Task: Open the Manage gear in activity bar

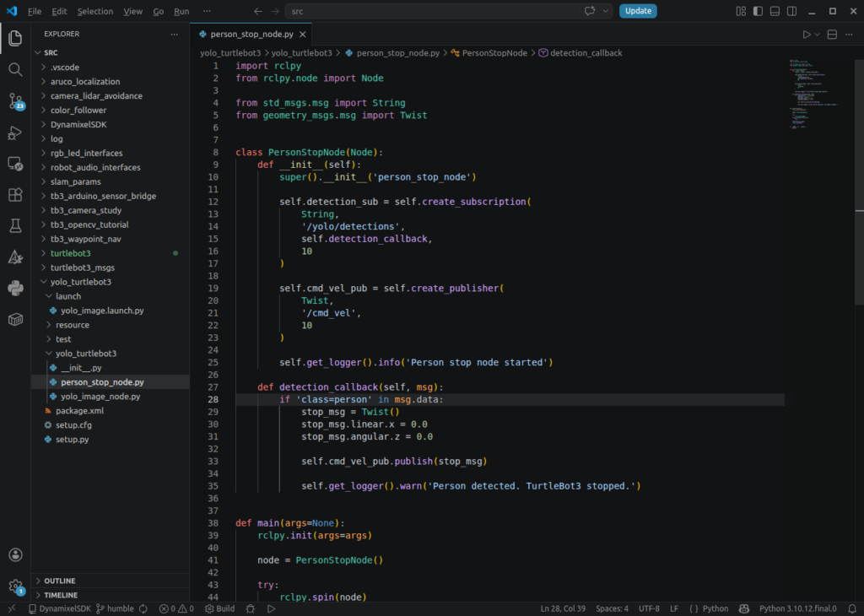Action: (15, 586)
